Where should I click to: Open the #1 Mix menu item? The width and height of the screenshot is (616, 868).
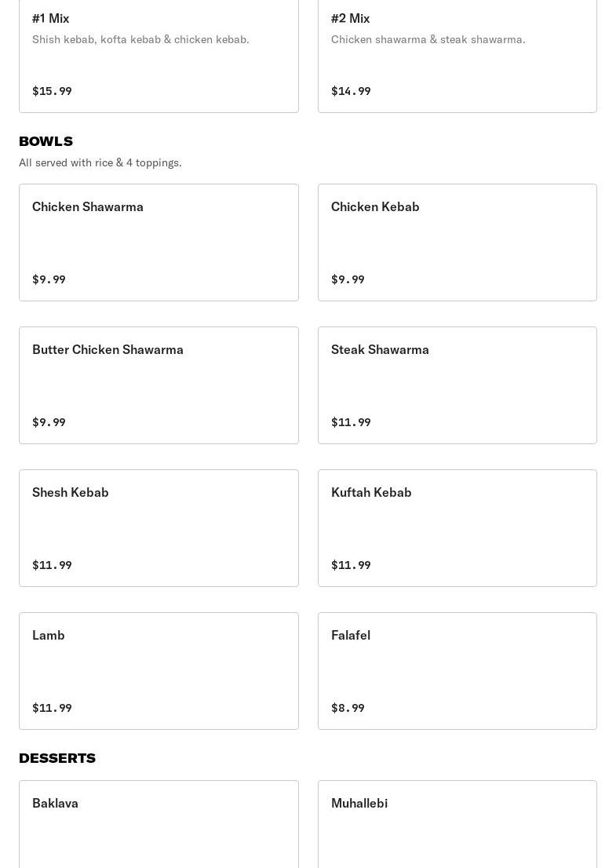[159, 55]
